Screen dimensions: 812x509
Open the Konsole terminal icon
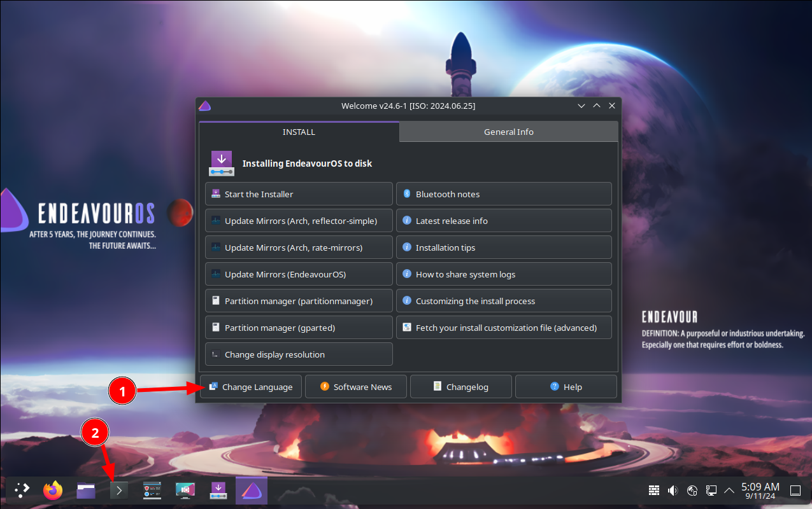coord(119,490)
